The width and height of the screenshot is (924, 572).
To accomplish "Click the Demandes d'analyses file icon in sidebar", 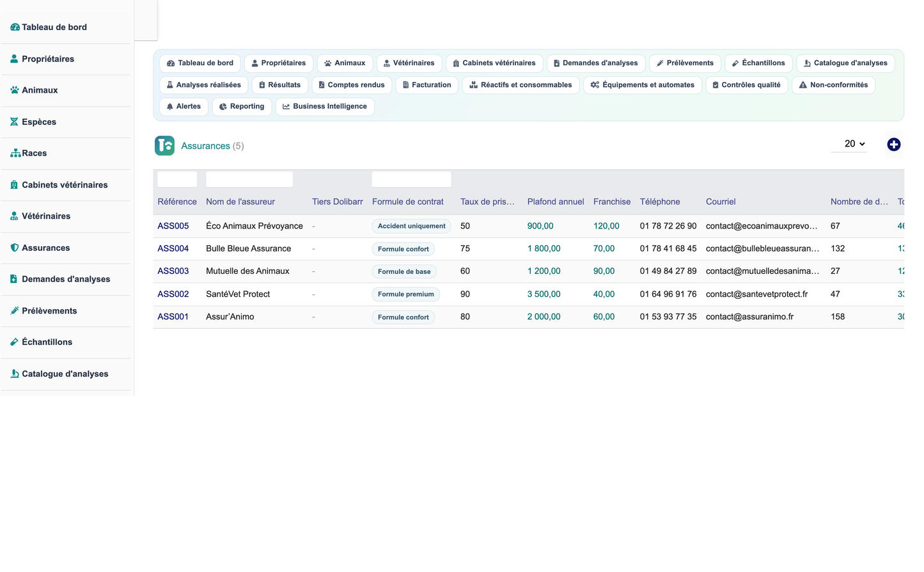I will click(14, 279).
